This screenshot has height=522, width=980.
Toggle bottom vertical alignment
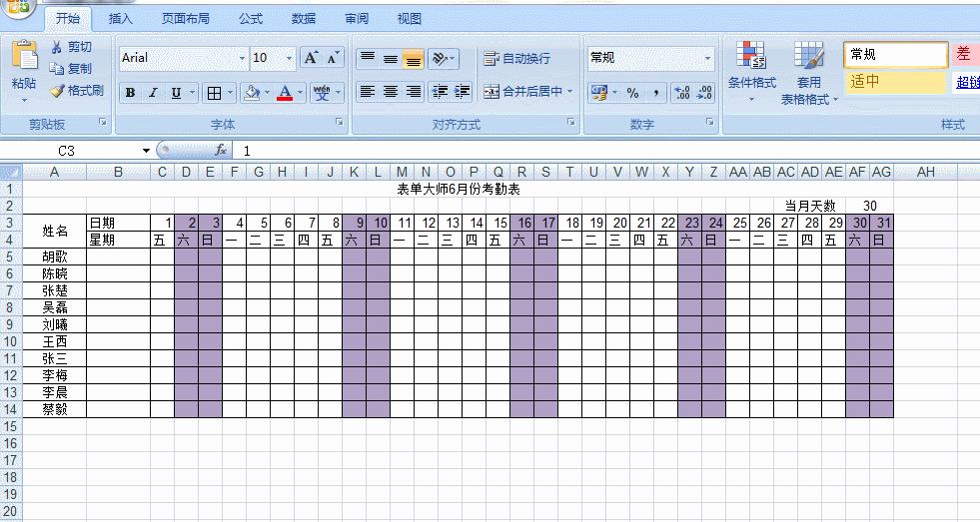coord(414,59)
